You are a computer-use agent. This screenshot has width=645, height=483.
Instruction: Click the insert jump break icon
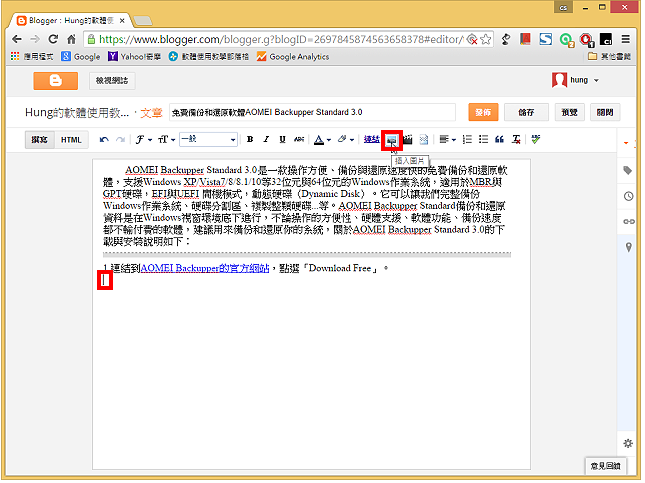[x=424, y=140]
